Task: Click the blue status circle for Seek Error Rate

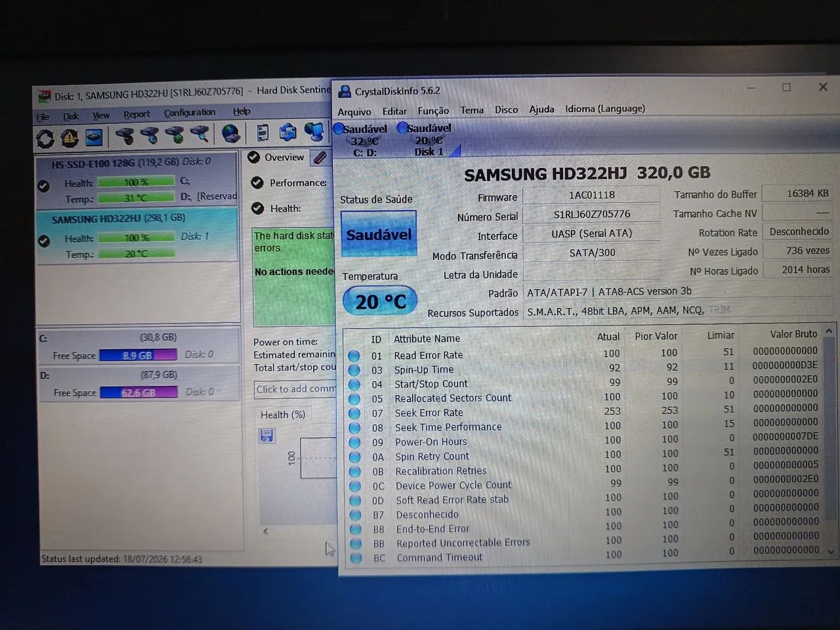Action: pyautogui.click(x=354, y=413)
